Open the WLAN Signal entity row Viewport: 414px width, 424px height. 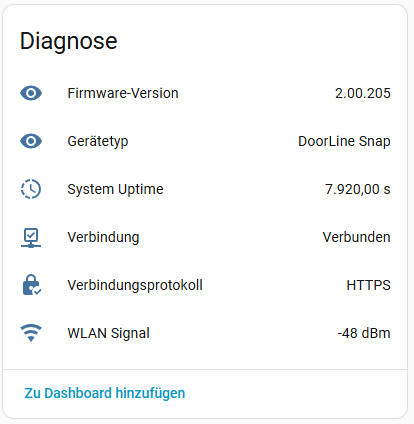205,333
